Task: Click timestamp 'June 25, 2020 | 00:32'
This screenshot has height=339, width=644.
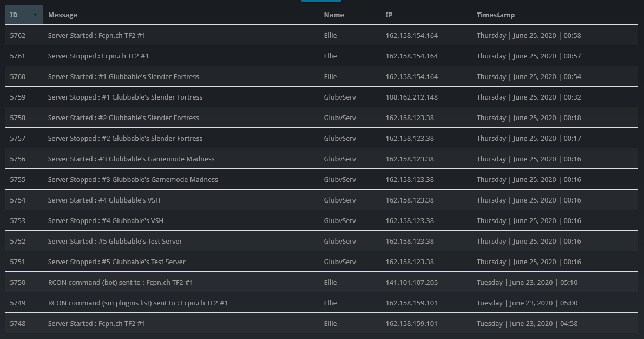Action: [x=547, y=97]
